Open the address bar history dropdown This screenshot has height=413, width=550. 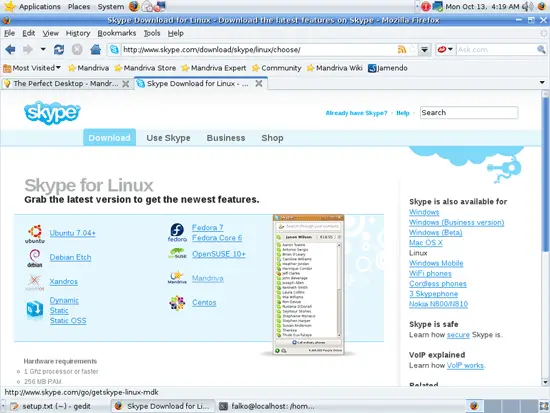[424, 49]
